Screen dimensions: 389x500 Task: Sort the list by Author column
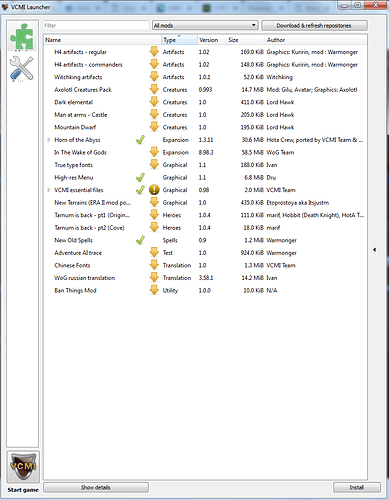click(316, 40)
